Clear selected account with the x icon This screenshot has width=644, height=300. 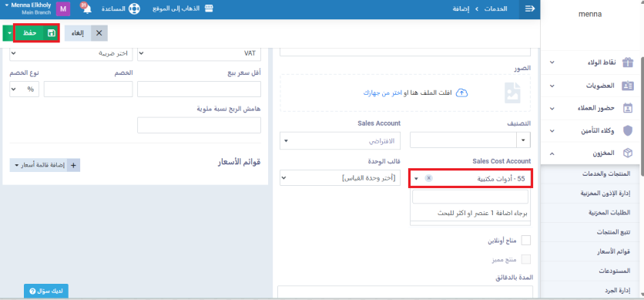pos(429,178)
